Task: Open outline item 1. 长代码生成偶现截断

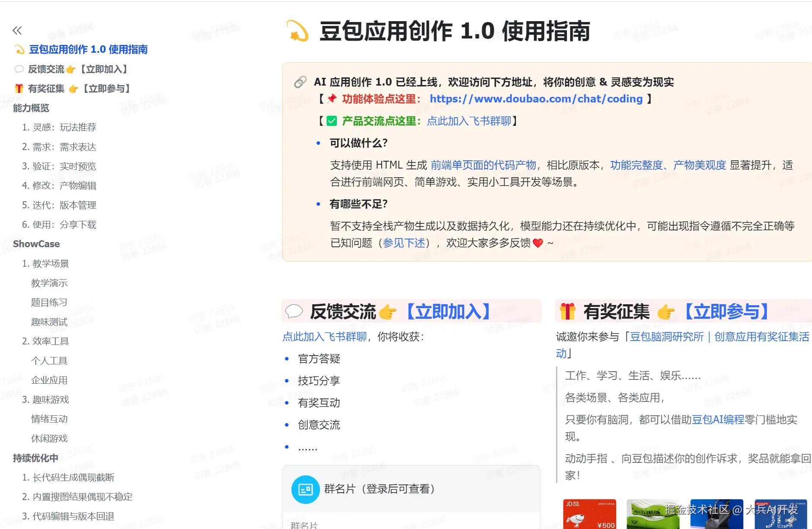Action: pos(68,478)
